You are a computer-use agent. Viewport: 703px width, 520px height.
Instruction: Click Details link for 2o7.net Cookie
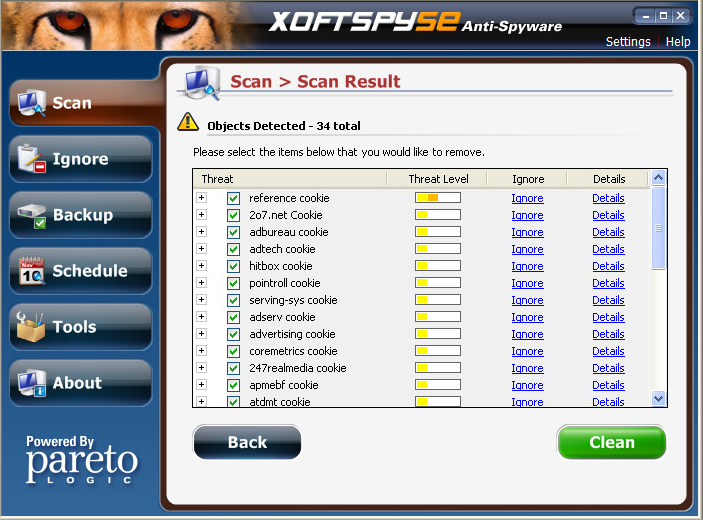(x=608, y=215)
